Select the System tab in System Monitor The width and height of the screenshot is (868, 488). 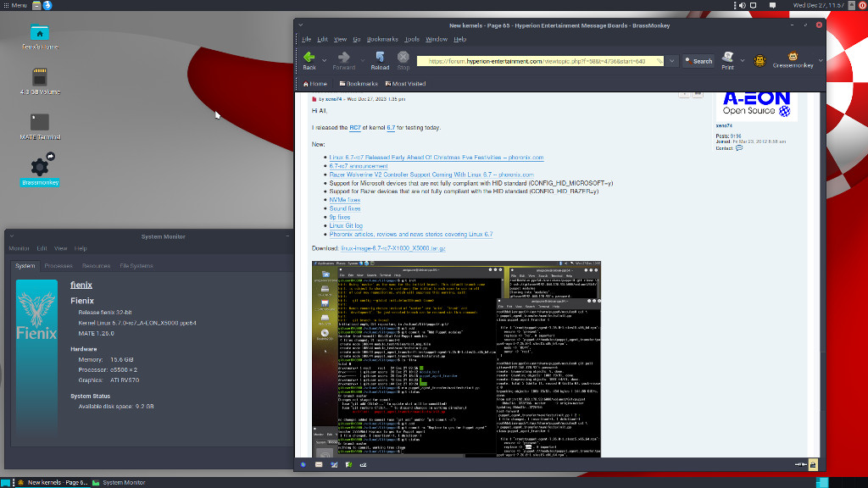pos(25,266)
